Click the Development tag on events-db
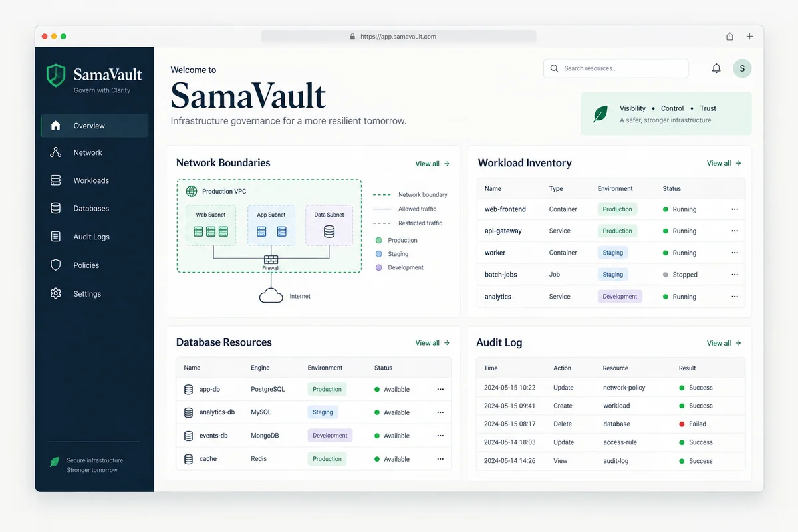Viewport: 798px width, 532px height. pyautogui.click(x=330, y=436)
